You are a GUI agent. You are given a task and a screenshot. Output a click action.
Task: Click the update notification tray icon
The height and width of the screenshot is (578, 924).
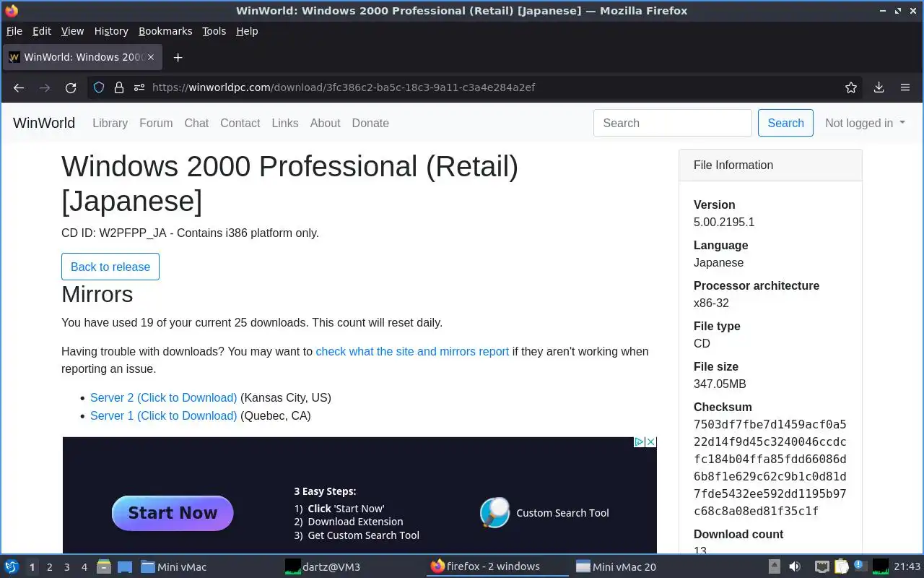coord(860,566)
